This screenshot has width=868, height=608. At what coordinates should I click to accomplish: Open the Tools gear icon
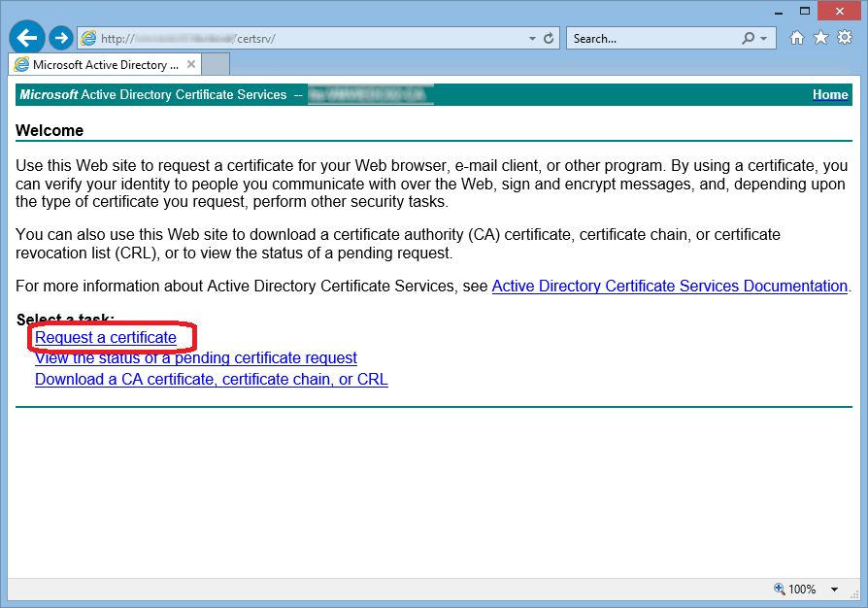point(844,38)
